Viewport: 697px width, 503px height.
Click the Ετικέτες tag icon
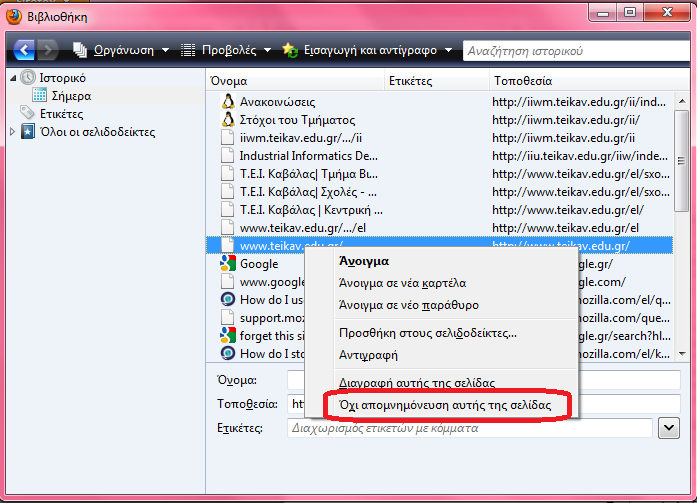27,113
